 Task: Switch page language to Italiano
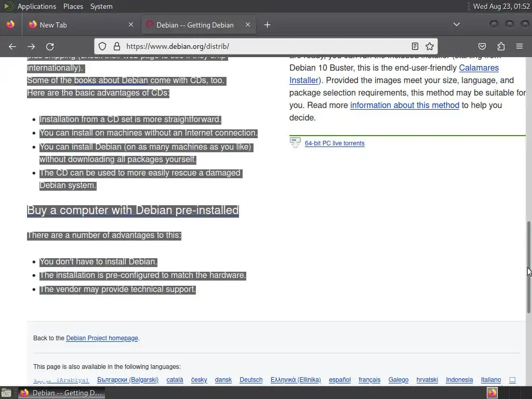[490, 380]
